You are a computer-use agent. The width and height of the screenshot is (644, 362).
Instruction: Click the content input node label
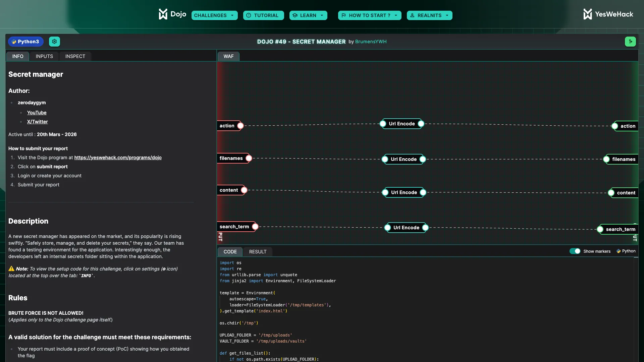coord(229,190)
